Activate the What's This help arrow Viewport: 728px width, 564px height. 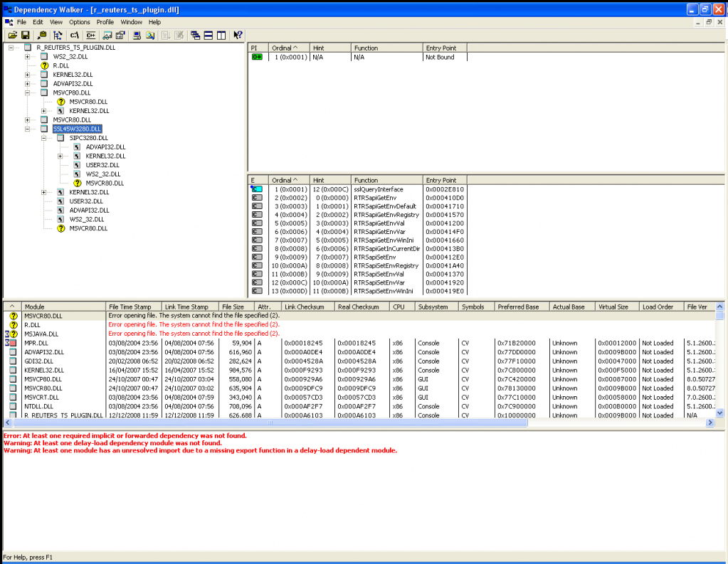[238, 35]
